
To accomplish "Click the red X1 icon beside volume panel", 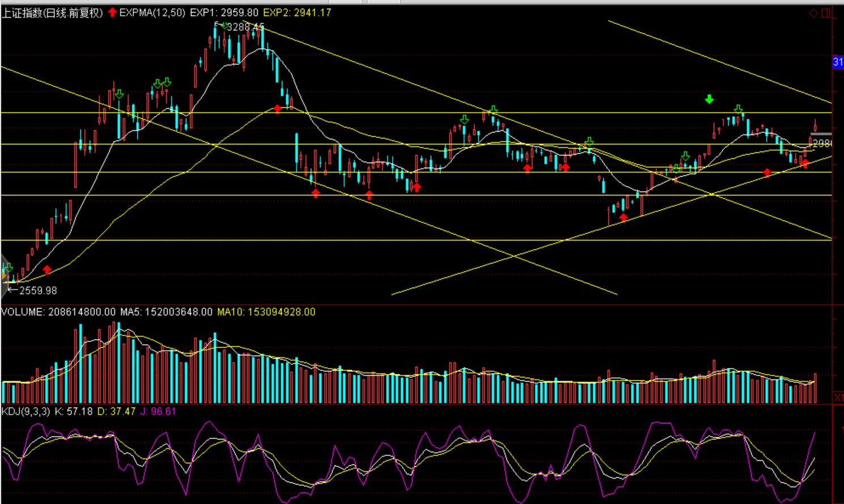I will point(838,397).
